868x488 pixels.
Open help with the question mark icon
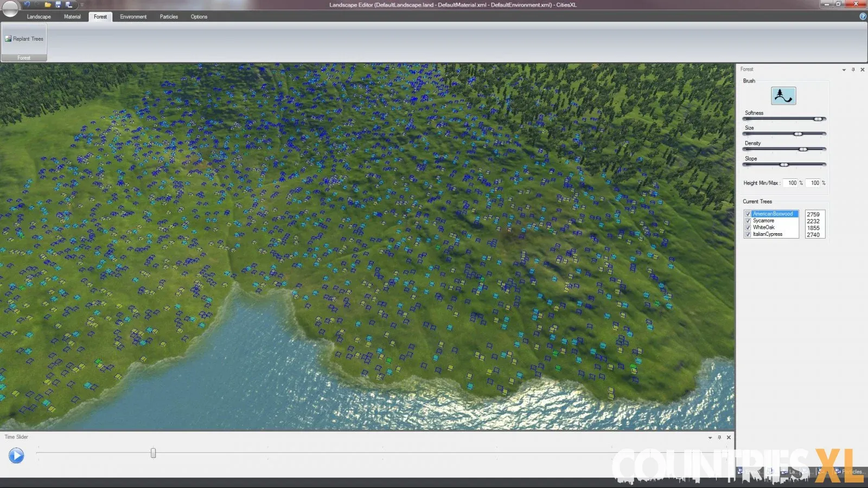[x=863, y=16]
